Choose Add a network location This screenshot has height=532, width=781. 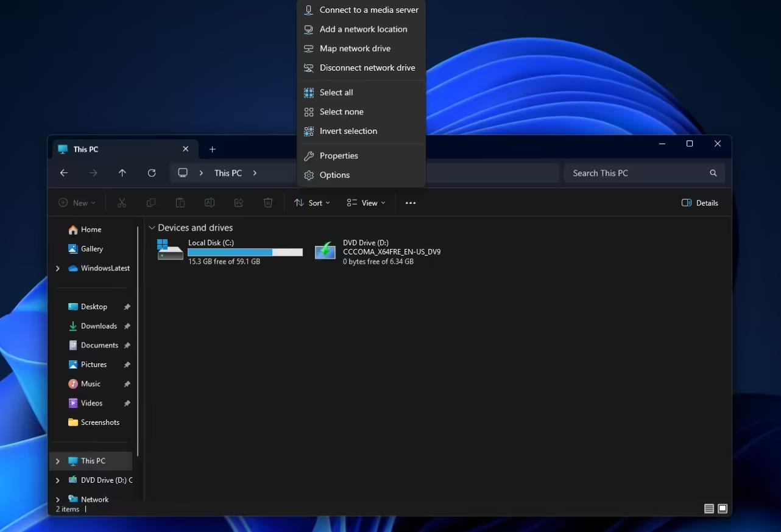pos(361,29)
